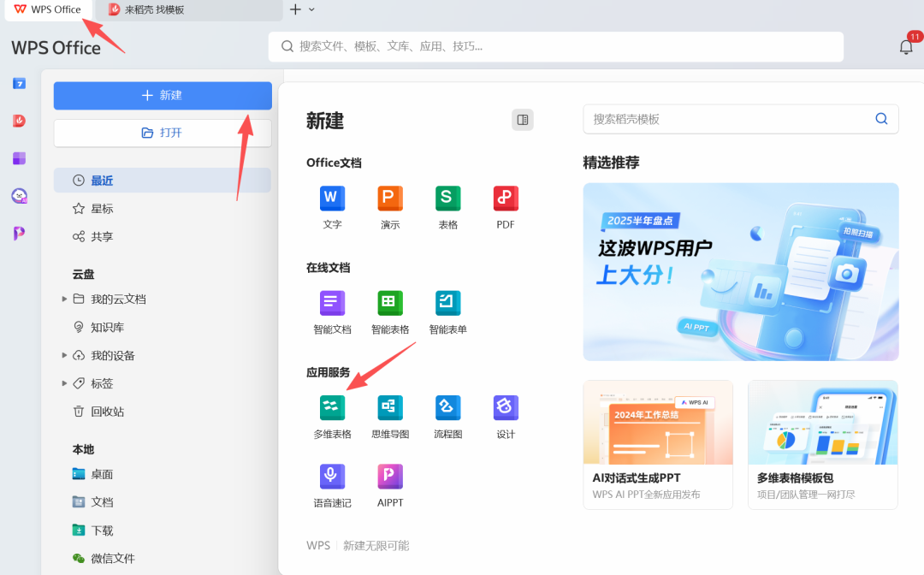Screen dimensions: 924x575
Task: Toggle the layout view next to 新建 heading
Action: pos(522,120)
